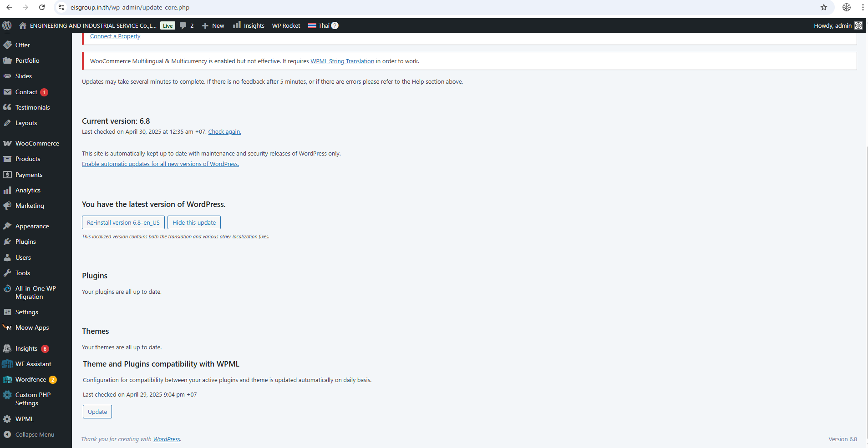Viewport: 868px width, 448px height.
Task: Click the browser address bar URL
Action: pyautogui.click(x=130, y=7)
